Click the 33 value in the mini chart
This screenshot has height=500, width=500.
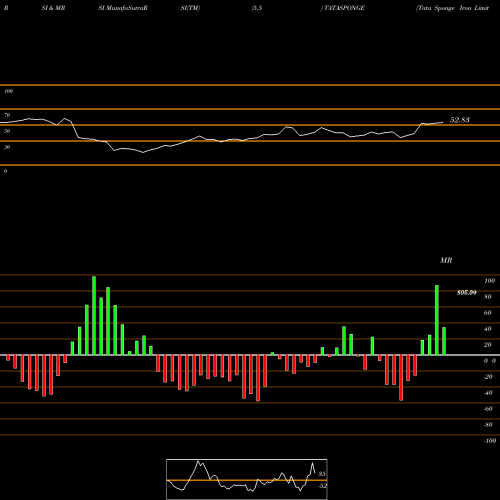pos(322,474)
